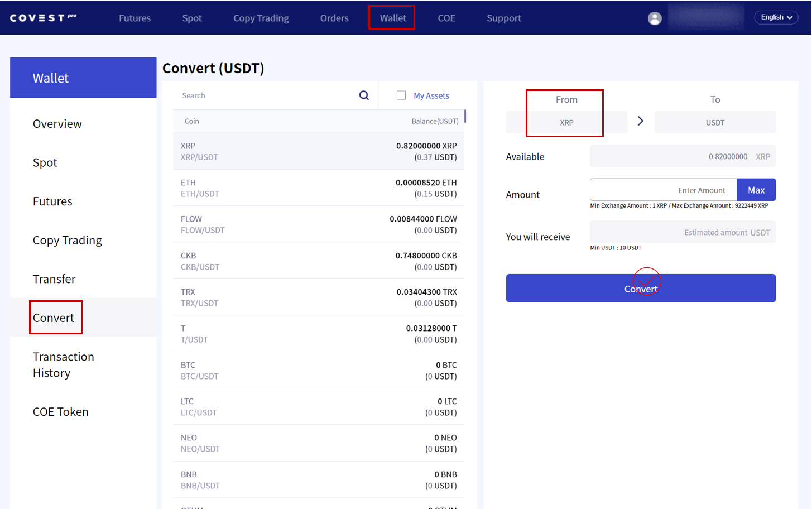Viewport: 812px width, 509px height.
Task: Open the From XRP coin selector
Action: (x=566, y=122)
